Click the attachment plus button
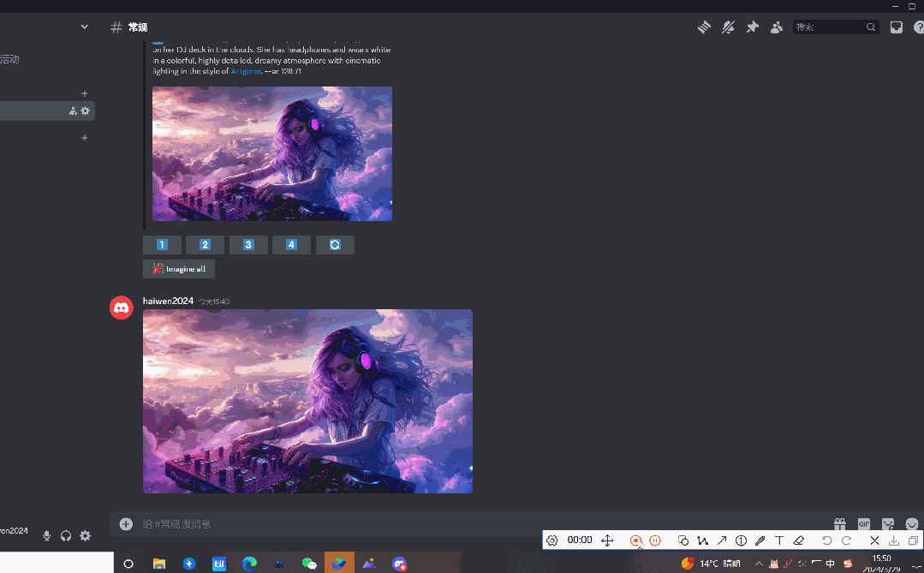The width and height of the screenshot is (924, 573). click(x=126, y=524)
